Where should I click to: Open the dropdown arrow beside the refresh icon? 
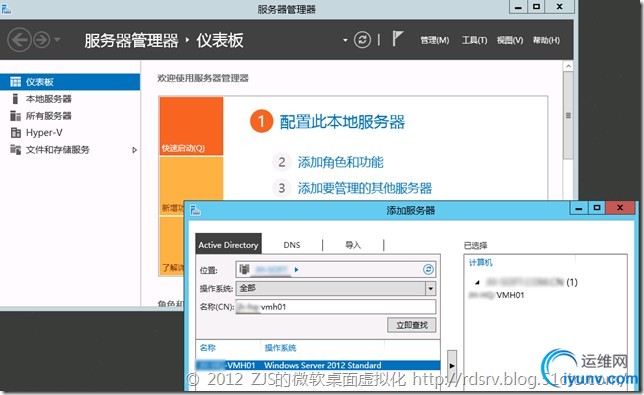[345, 40]
